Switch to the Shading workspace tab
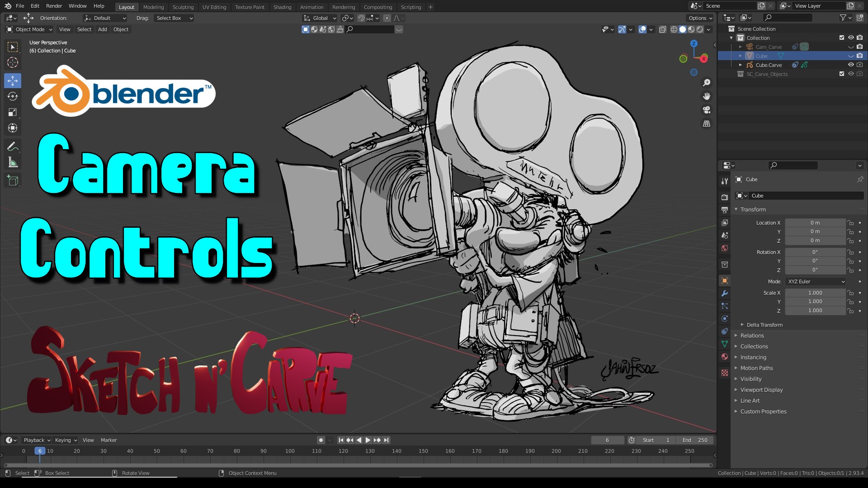 pyautogui.click(x=282, y=7)
